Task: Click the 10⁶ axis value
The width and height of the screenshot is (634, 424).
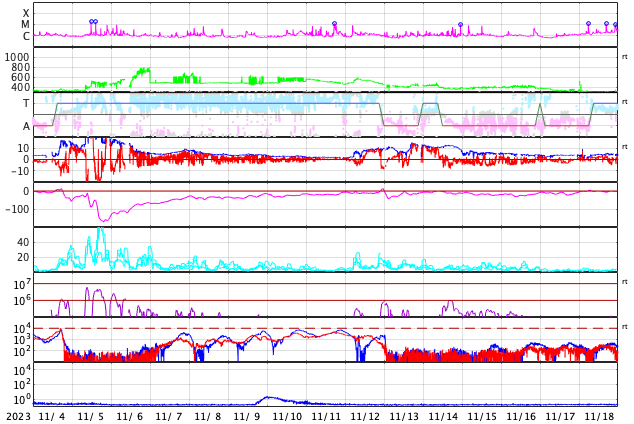Action: click(x=22, y=301)
